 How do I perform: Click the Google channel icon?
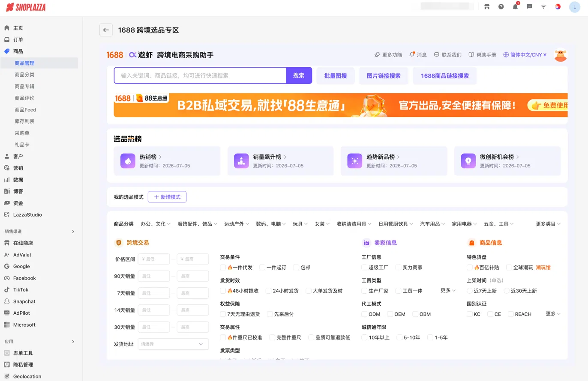coord(7,266)
